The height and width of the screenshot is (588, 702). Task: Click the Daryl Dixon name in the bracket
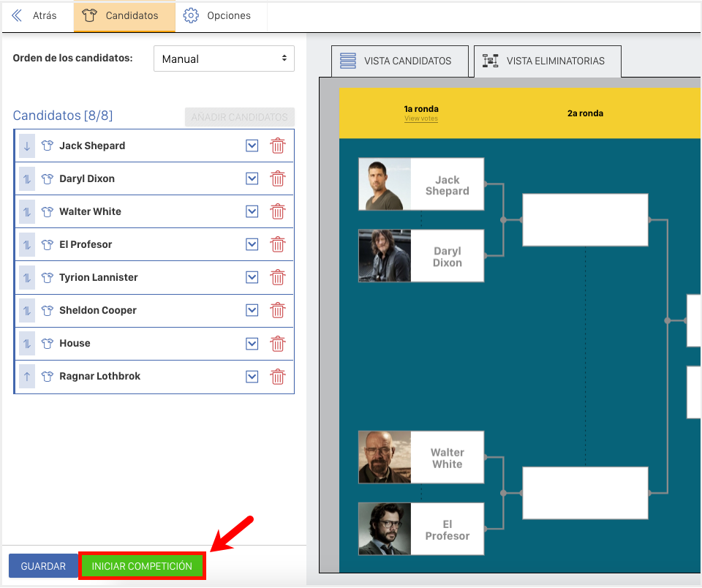[x=448, y=257]
